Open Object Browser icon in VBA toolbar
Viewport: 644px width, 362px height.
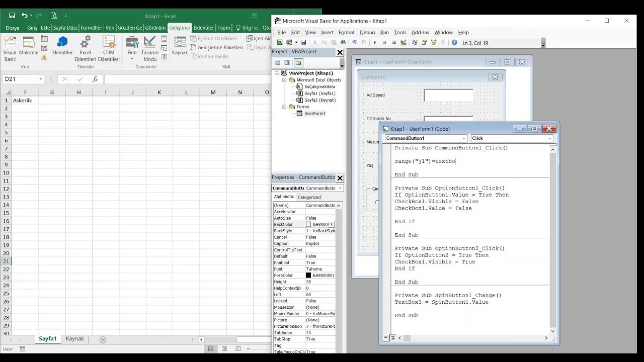[433, 43]
